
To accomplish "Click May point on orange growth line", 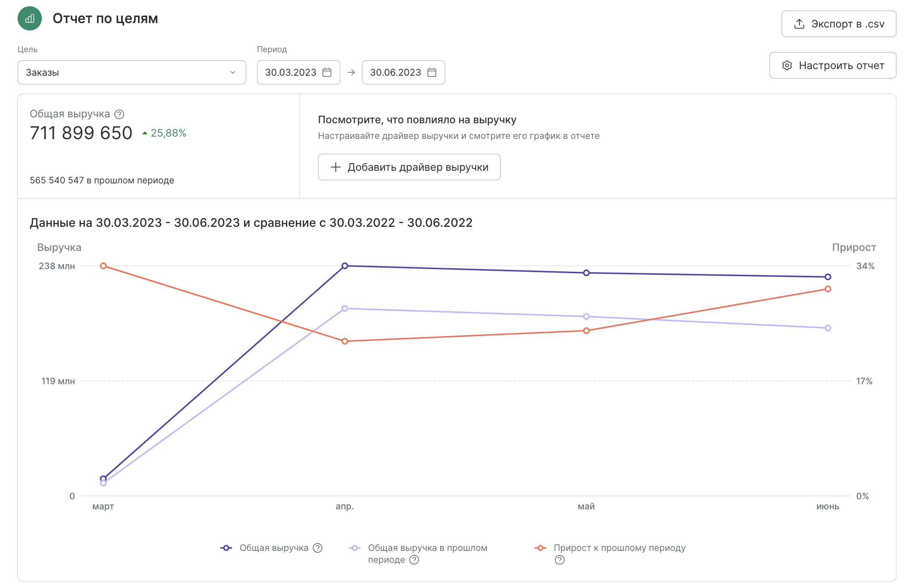I will (x=586, y=331).
